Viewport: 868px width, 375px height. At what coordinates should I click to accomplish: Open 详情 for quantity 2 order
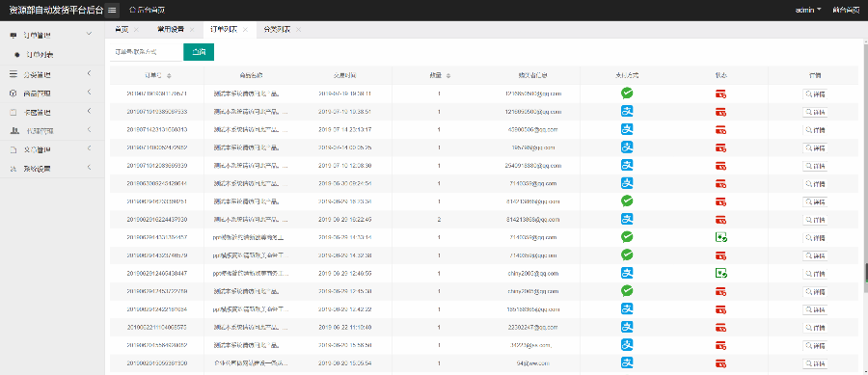[x=815, y=220]
